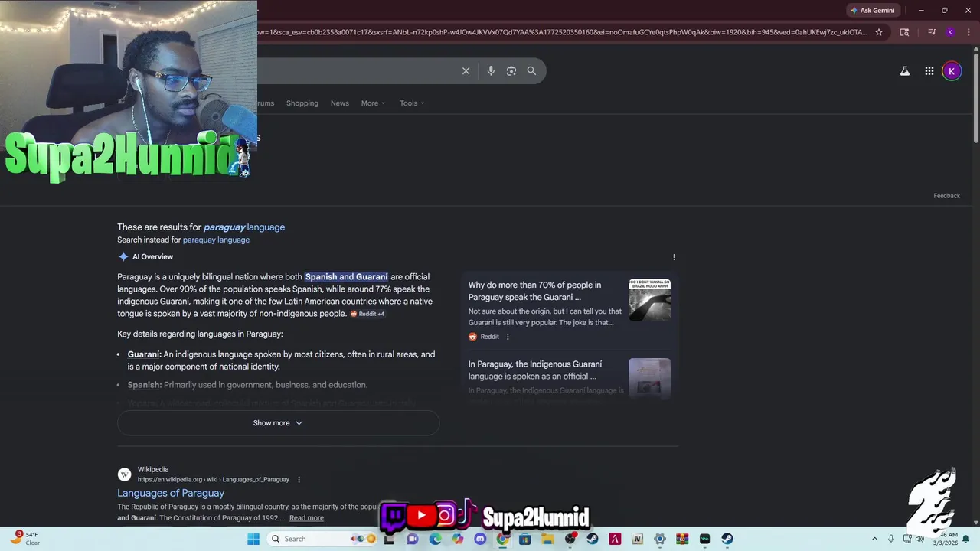The height and width of the screenshot is (551, 980).
Task: Open Search Labs flask icon
Action: pyautogui.click(x=904, y=71)
